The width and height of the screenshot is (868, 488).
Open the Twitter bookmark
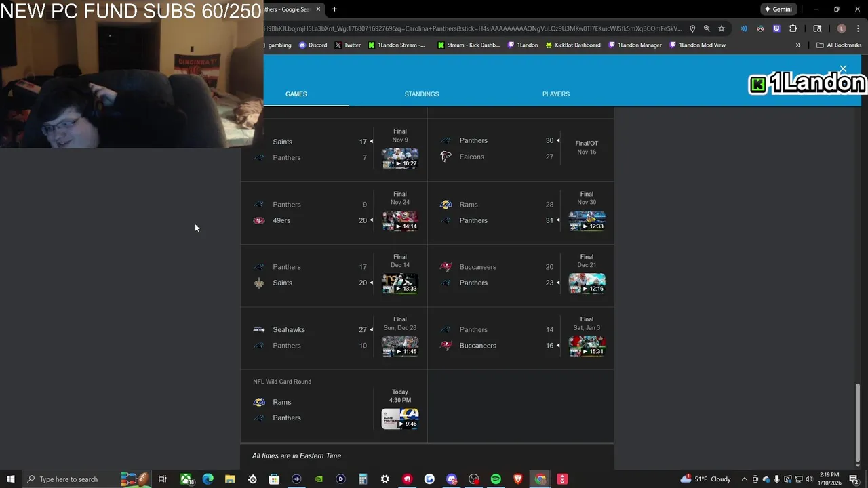click(348, 45)
